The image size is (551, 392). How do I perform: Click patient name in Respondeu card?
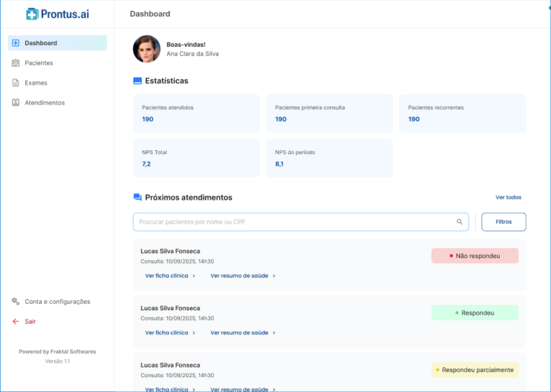click(170, 308)
